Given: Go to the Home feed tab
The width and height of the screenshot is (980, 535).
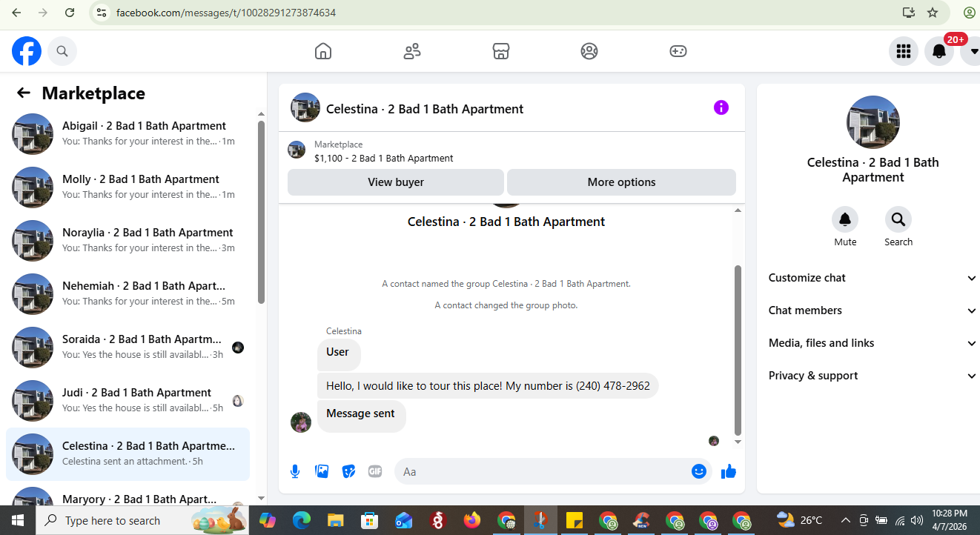Looking at the screenshot, I should (x=323, y=51).
